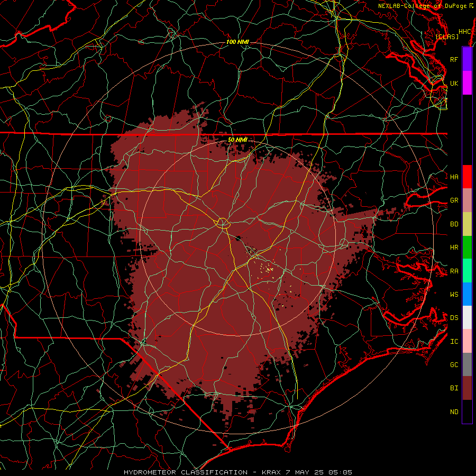Click the GC legend label
The image size is (476, 476).
coord(454,364)
